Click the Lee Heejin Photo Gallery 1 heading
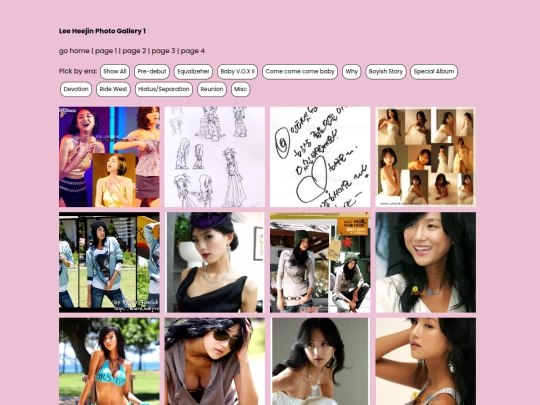 pos(102,31)
